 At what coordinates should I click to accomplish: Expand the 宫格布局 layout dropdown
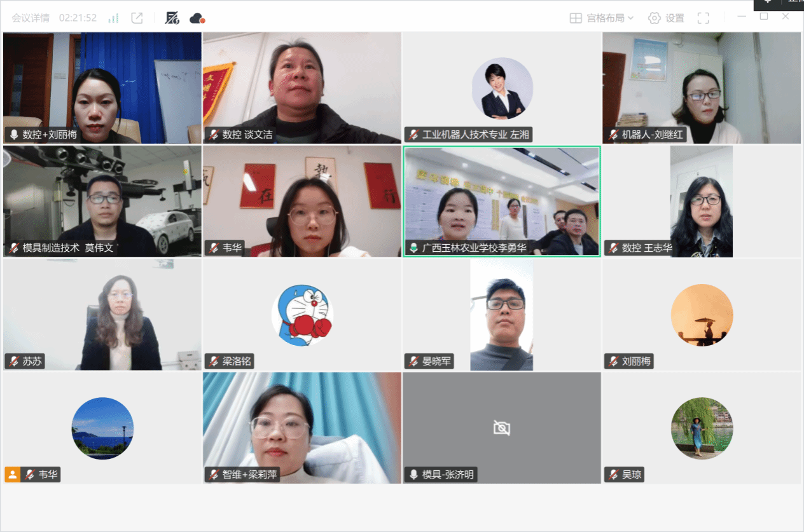(x=602, y=18)
